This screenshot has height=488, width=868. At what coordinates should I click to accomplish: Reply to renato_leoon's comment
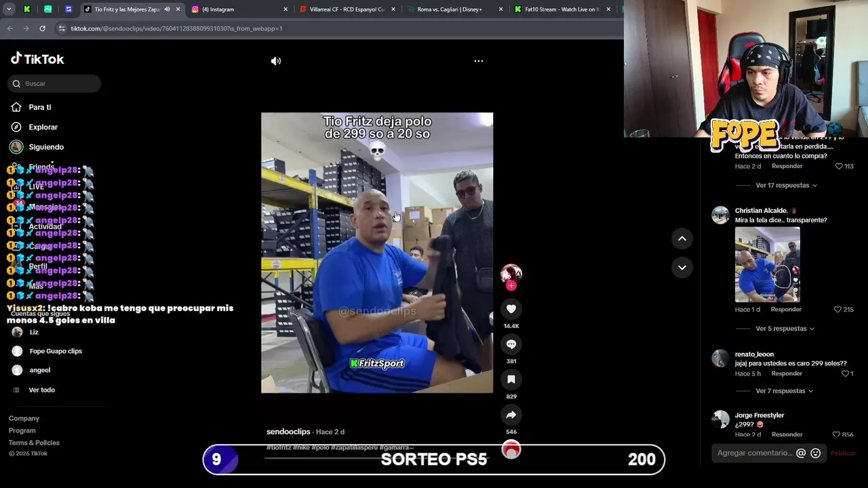(x=787, y=373)
